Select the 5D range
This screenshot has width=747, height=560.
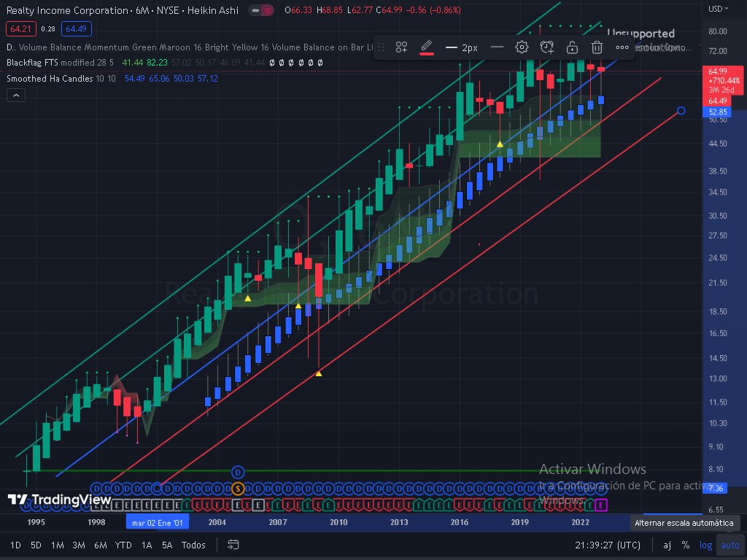pyautogui.click(x=36, y=545)
